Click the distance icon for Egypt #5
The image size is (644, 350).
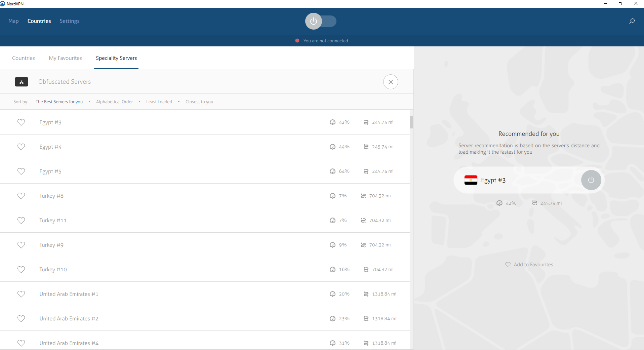pos(366,171)
